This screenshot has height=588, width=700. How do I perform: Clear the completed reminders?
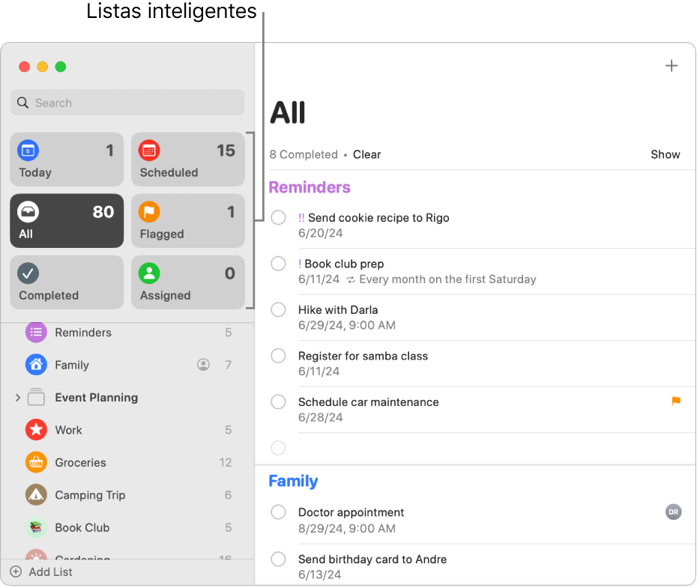click(366, 154)
